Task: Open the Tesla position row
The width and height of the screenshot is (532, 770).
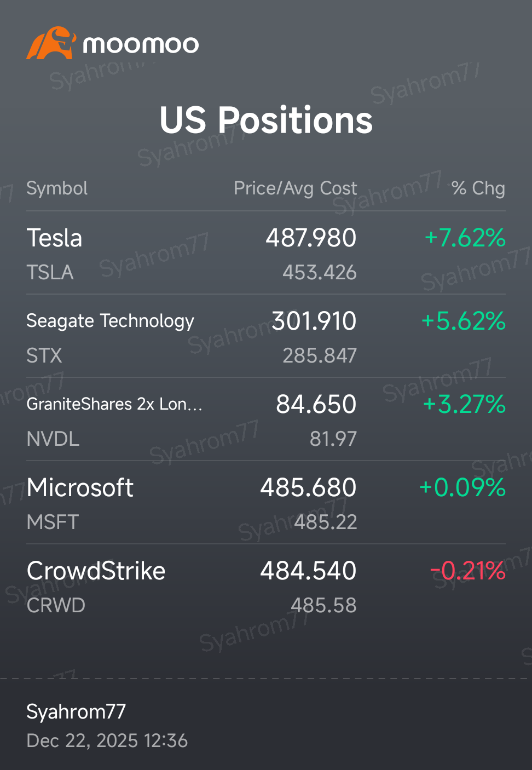Action: [x=266, y=253]
